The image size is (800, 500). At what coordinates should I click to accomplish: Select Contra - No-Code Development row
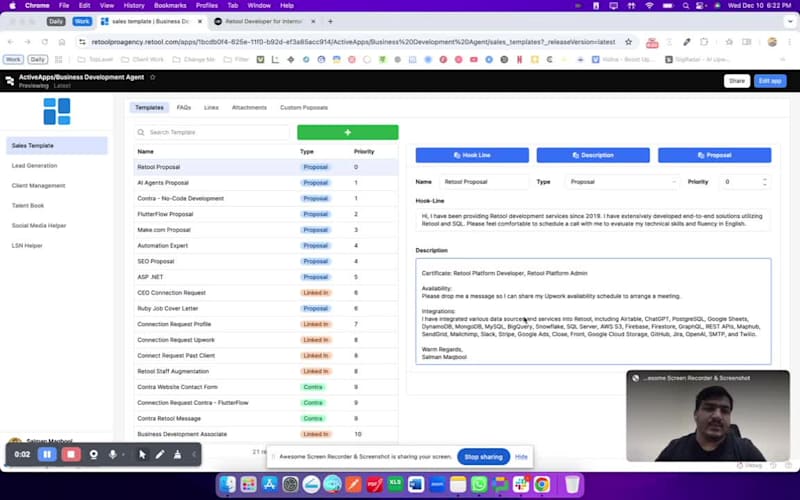click(265, 198)
